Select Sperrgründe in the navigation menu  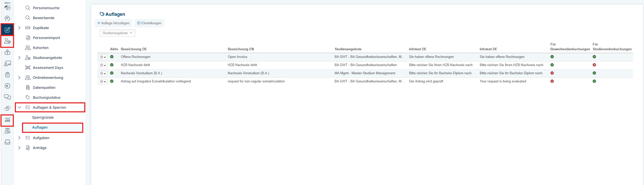tap(43, 117)
